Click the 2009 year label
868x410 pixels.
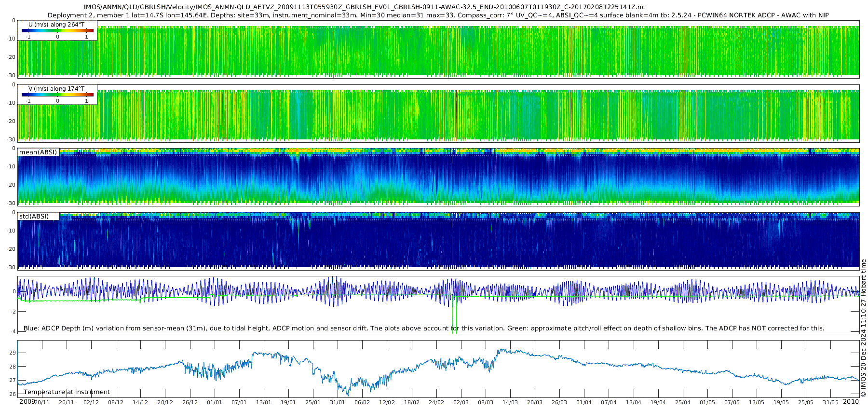[27, 402]
